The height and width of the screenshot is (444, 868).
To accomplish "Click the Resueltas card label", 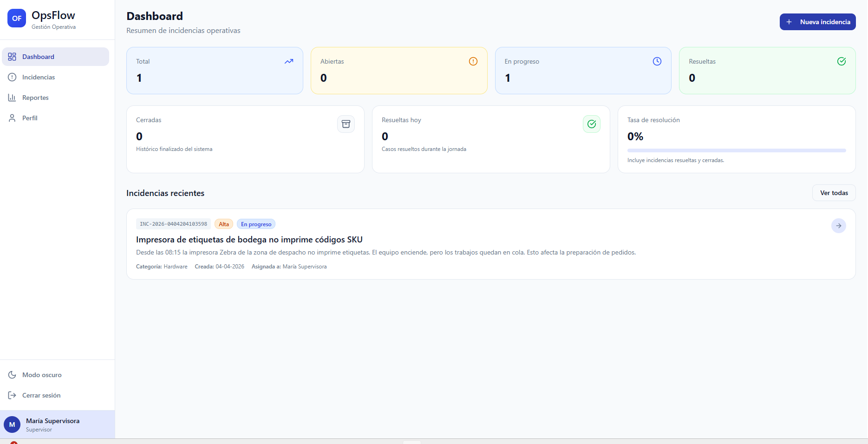I will [702, 61].
